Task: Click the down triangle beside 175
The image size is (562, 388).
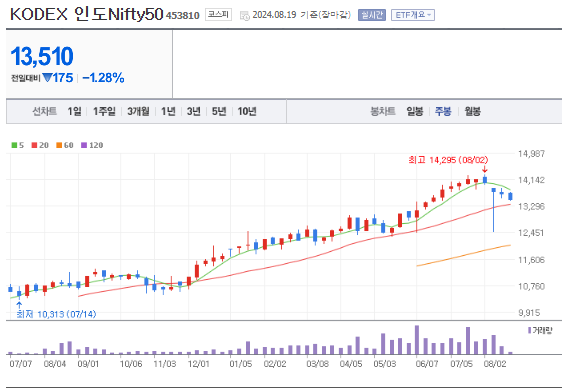Action: [47, 77]
